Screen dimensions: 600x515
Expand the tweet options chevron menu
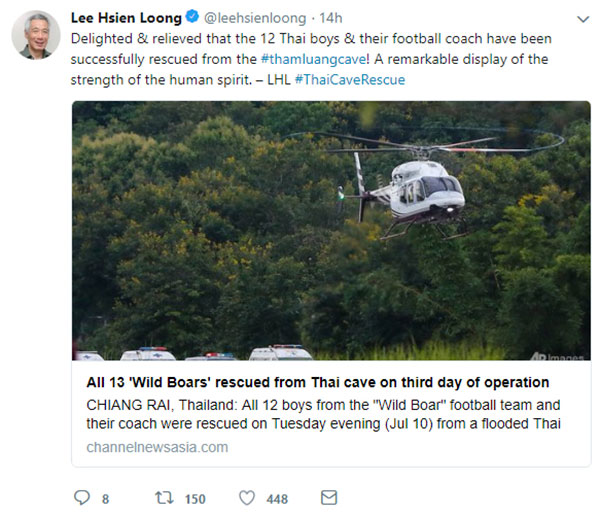click(x=582, y=18)
